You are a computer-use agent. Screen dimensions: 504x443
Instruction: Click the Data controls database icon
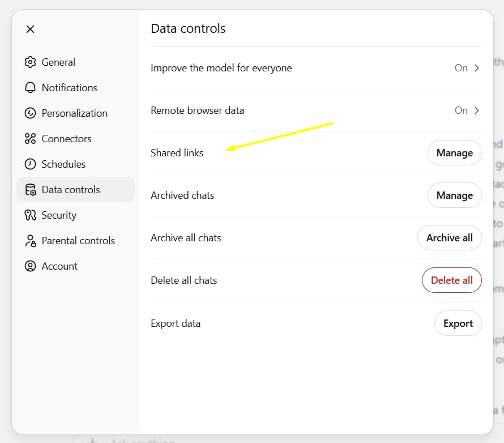[30, 190]
